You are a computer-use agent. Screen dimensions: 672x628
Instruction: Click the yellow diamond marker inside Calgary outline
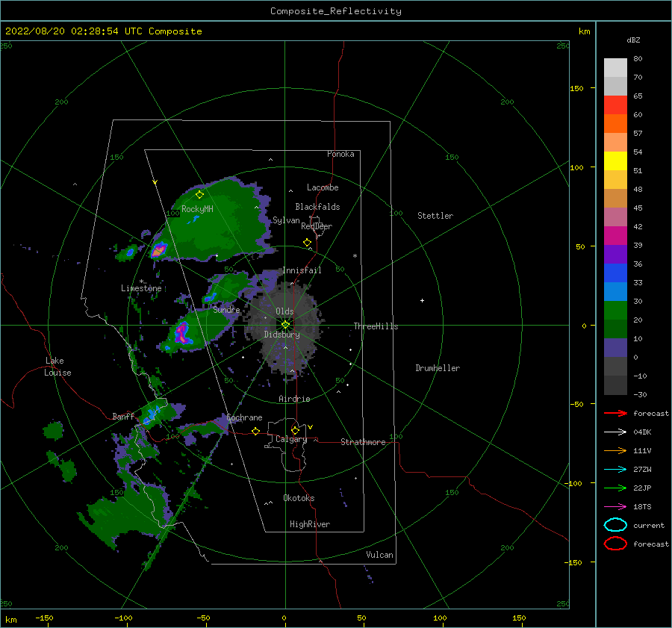tap(295, 430)
